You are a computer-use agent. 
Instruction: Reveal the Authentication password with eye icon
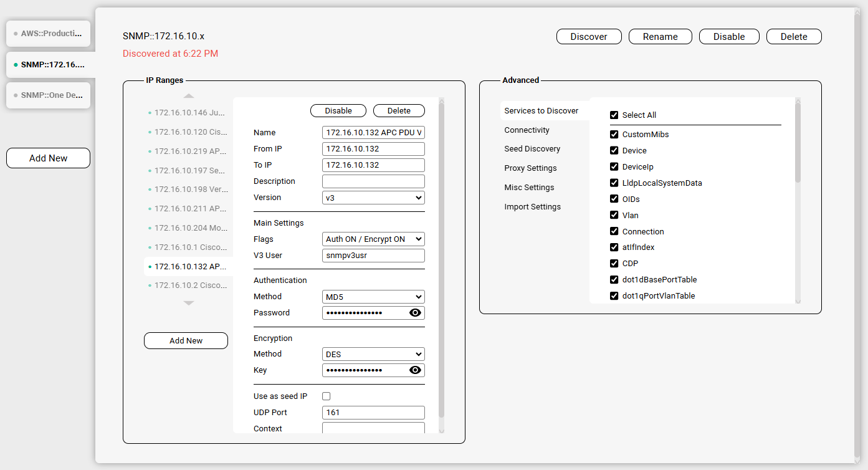(415, 313)
